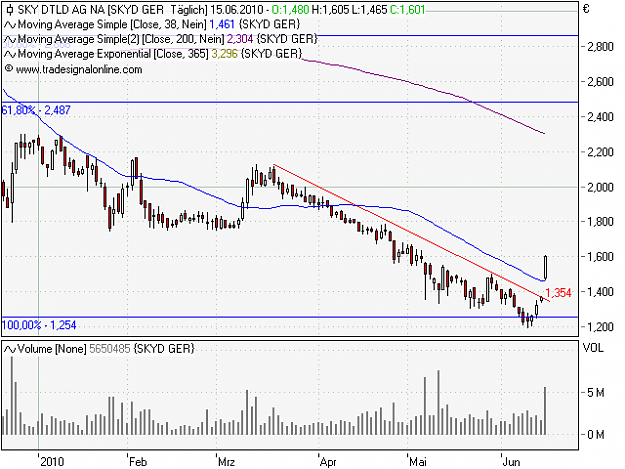Click the 1,200 price axis label
Screen dimensions: 625x469
coord(600,327)
